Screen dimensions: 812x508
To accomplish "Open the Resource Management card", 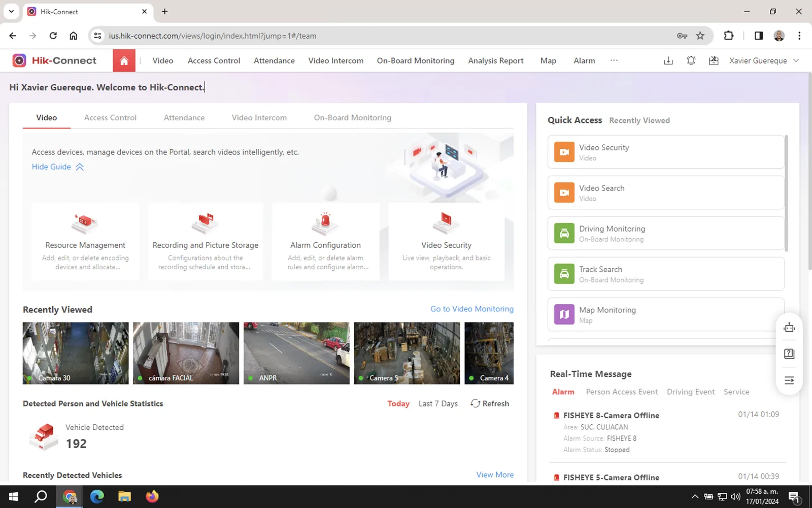I will (x=85, y=242).
